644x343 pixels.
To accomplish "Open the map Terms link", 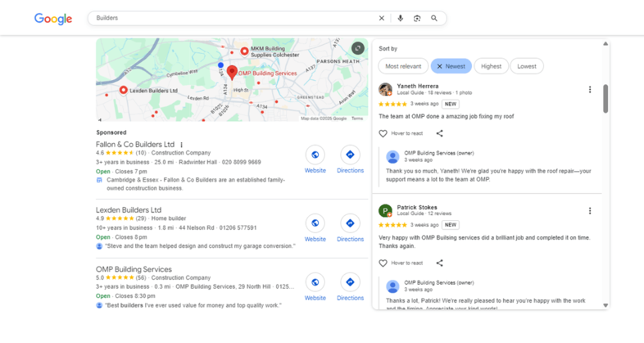I will point(357,119).
